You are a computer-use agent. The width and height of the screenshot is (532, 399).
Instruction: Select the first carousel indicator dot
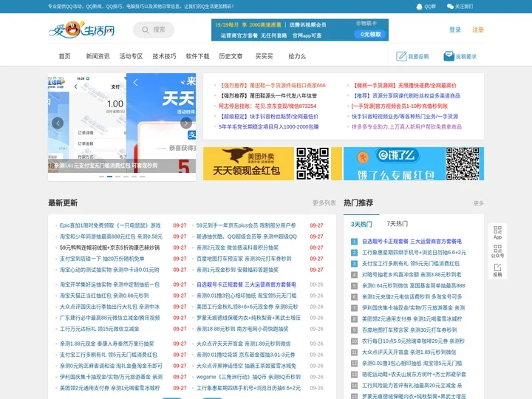101,177
